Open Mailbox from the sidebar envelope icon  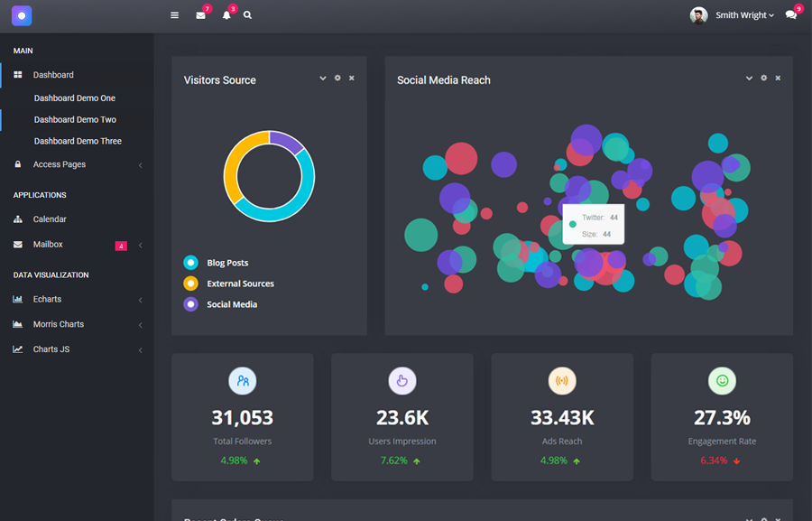click(x=20, y=245)
